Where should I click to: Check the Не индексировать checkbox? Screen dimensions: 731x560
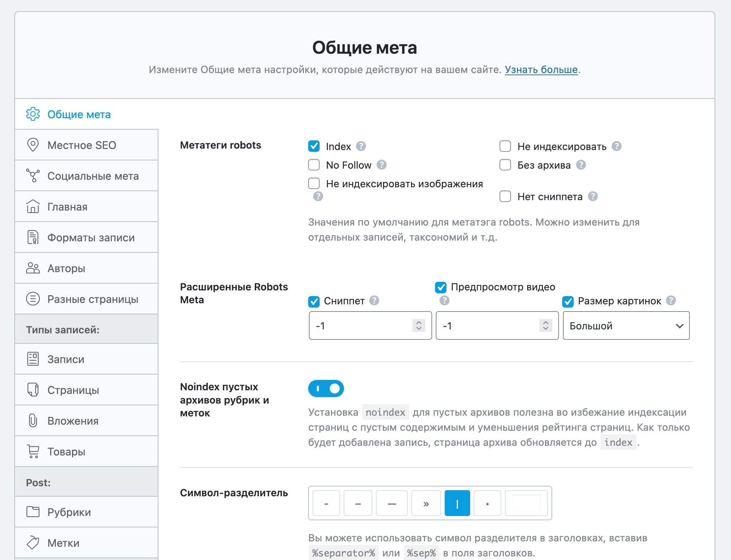(505, 146)
